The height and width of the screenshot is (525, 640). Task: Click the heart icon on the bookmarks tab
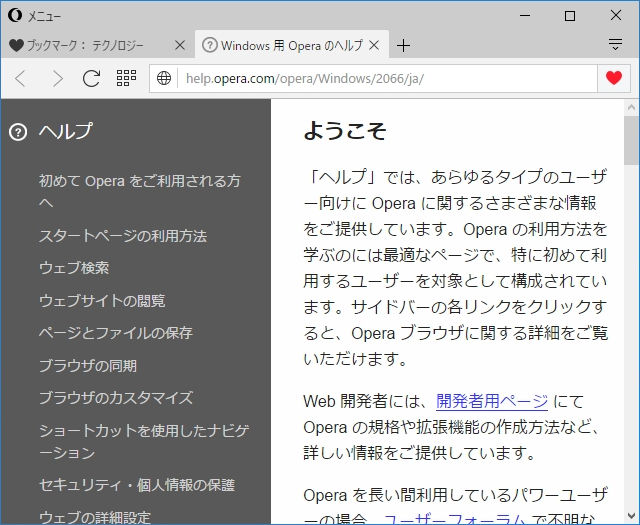[x=16, y=45]
